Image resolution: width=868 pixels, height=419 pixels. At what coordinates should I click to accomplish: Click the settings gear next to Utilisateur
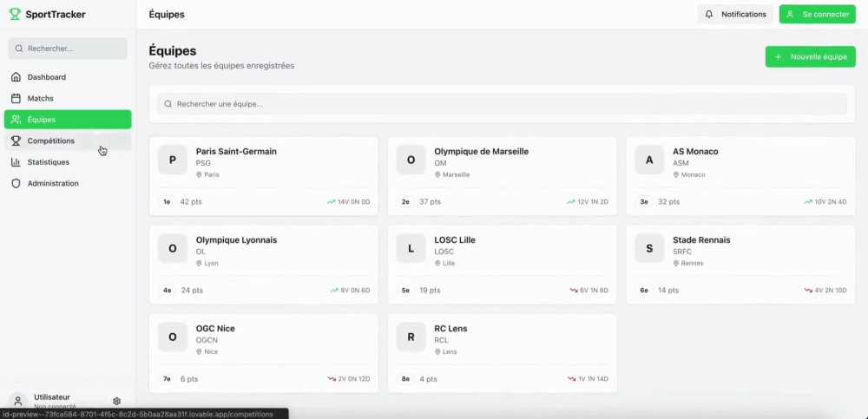[x=117, y=401]
